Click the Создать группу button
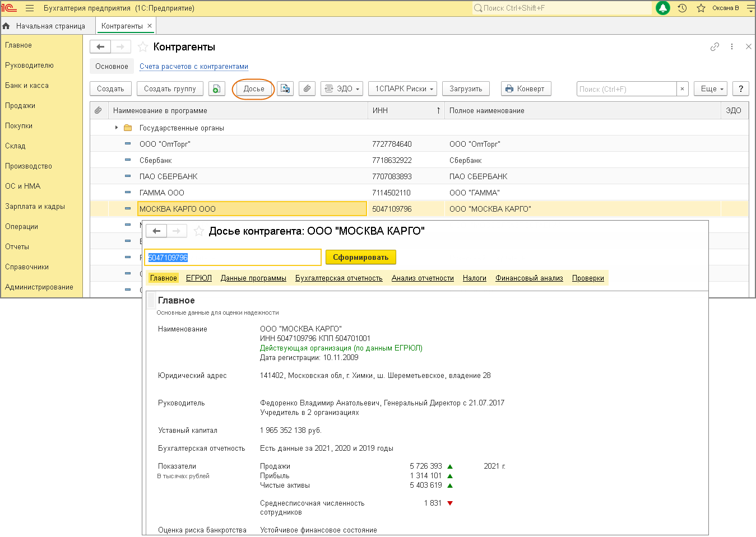Image resolution: width=756 pixels, height=537 pixels. (170, 88)
